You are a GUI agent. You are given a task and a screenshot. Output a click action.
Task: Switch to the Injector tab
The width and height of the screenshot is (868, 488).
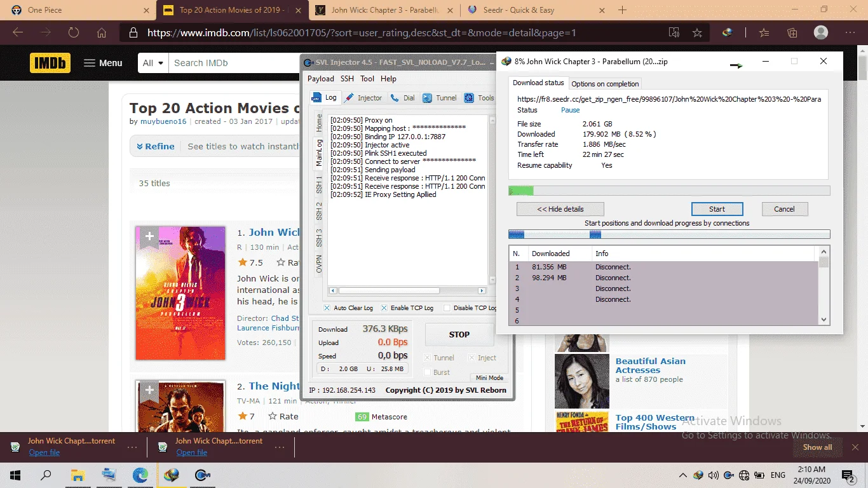(x=363, y=98)
